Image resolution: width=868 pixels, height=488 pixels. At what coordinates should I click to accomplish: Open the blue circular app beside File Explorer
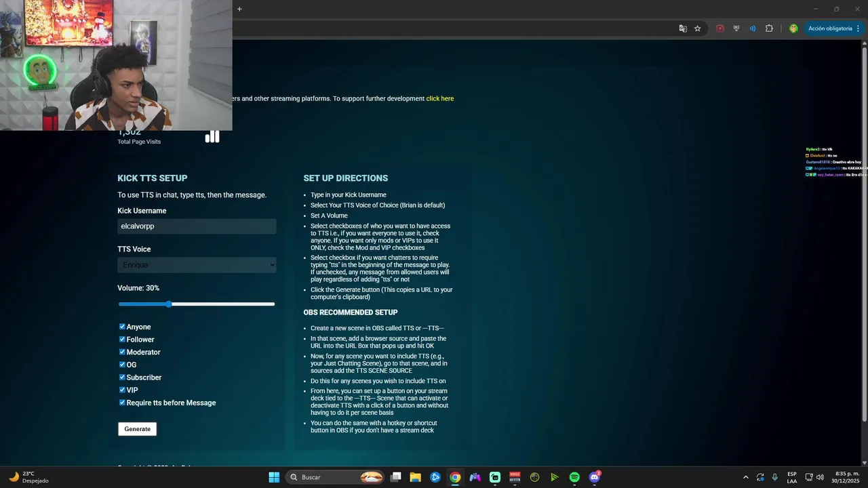coord(435,477)
